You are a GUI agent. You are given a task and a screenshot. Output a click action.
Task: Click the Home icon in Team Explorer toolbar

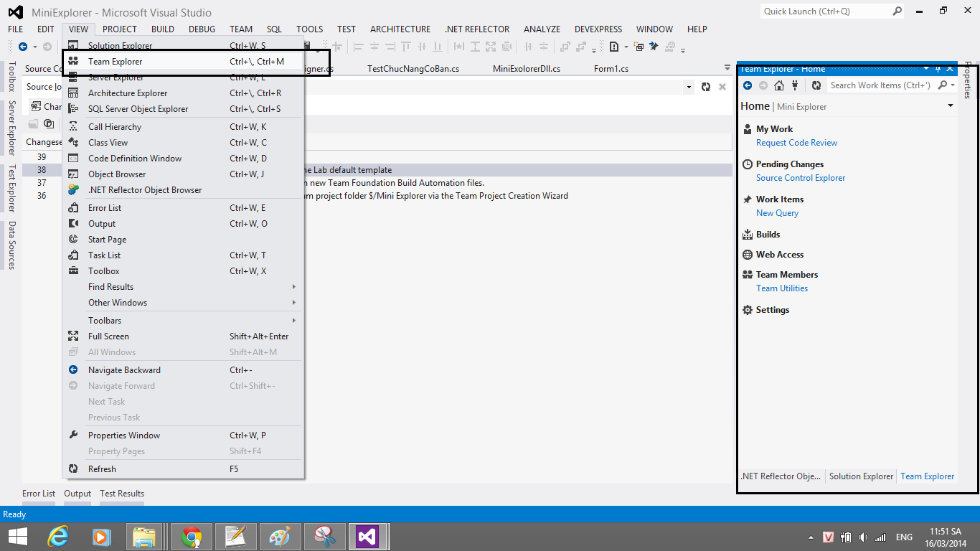coord(779,85)
